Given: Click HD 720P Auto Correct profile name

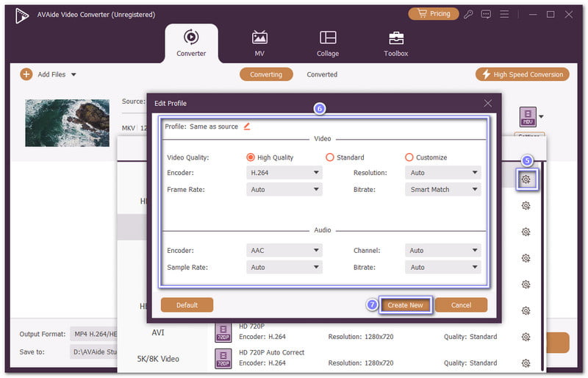Looking at the screenshot, I should [x=271, y=352].
